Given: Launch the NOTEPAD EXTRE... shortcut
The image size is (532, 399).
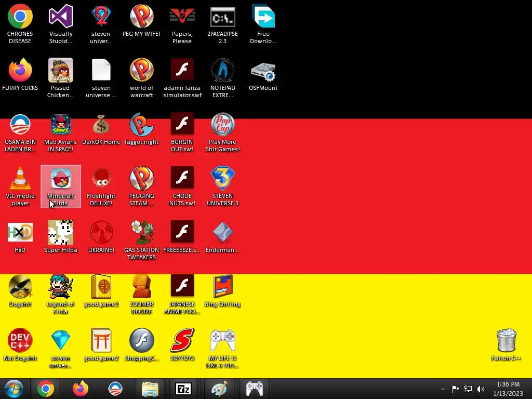Looking at the screenshot, I should click(x=222, y=70).
